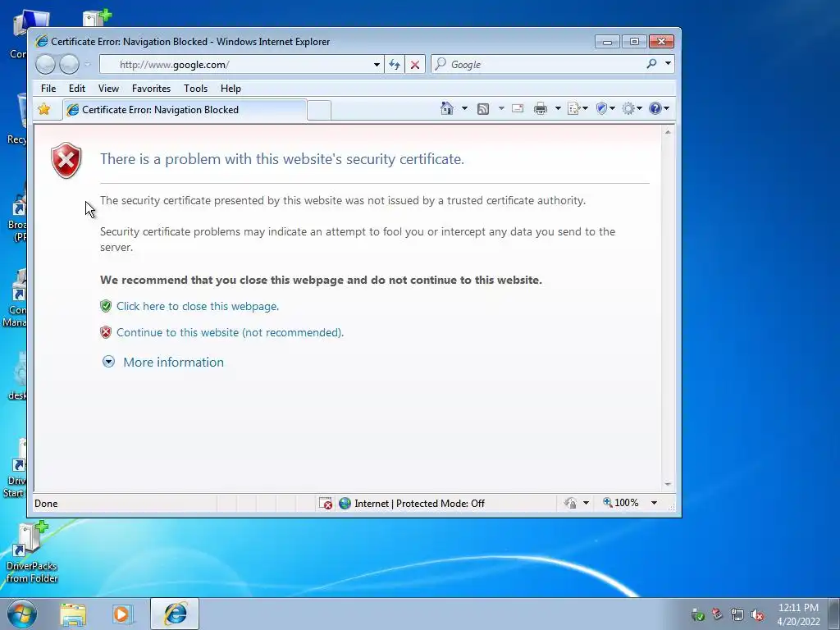Click the Internet zone globe icon

(345, 503)
